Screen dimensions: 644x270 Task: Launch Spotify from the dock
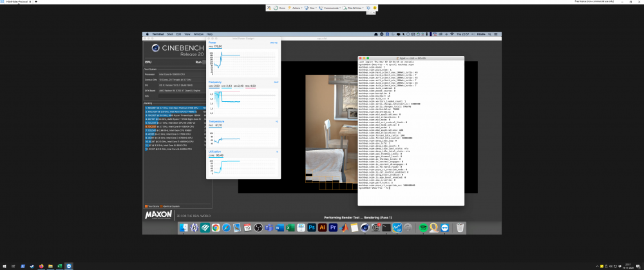pos(424,227)
